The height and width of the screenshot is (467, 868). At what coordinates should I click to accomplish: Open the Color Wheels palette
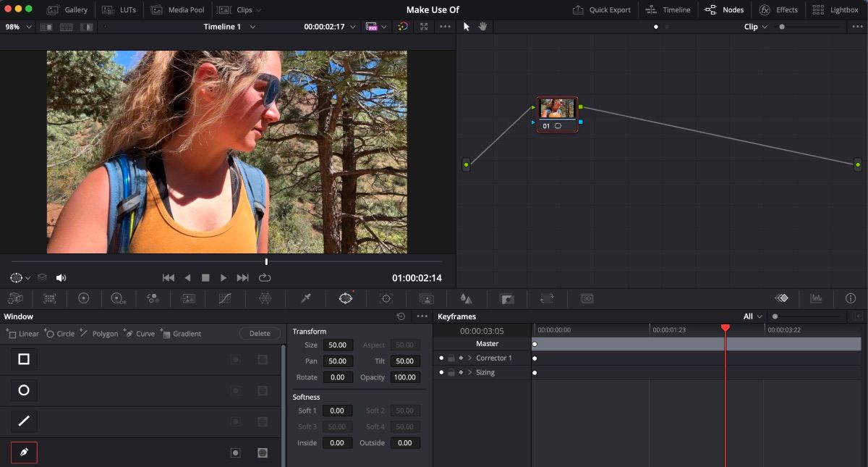coord(85,298)
